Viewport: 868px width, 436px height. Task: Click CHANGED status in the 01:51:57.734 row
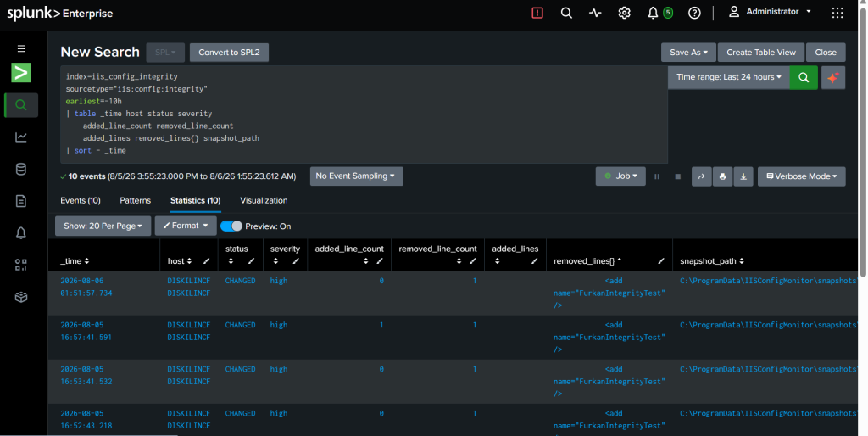click(x=240, y=281)
